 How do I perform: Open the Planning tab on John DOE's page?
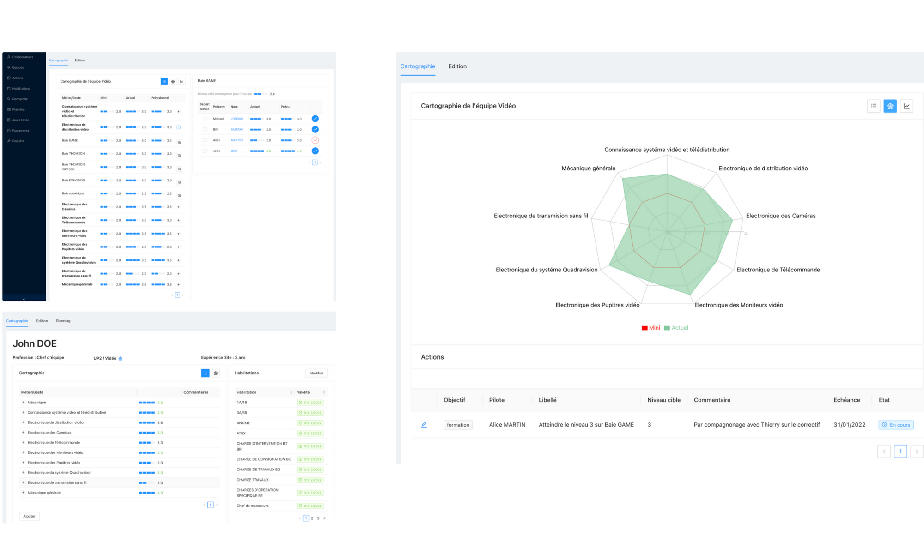pos(63,321)
